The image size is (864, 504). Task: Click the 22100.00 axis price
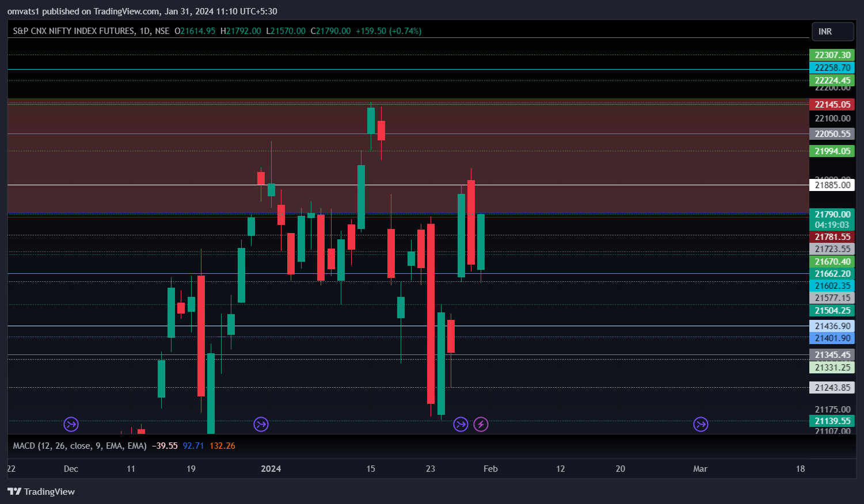pyautogui.click(x=832, y=119)
